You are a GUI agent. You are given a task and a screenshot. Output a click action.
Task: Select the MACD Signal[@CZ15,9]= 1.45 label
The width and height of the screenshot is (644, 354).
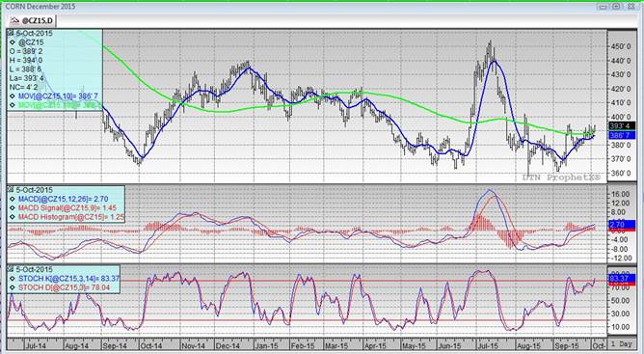coord(67,208)
